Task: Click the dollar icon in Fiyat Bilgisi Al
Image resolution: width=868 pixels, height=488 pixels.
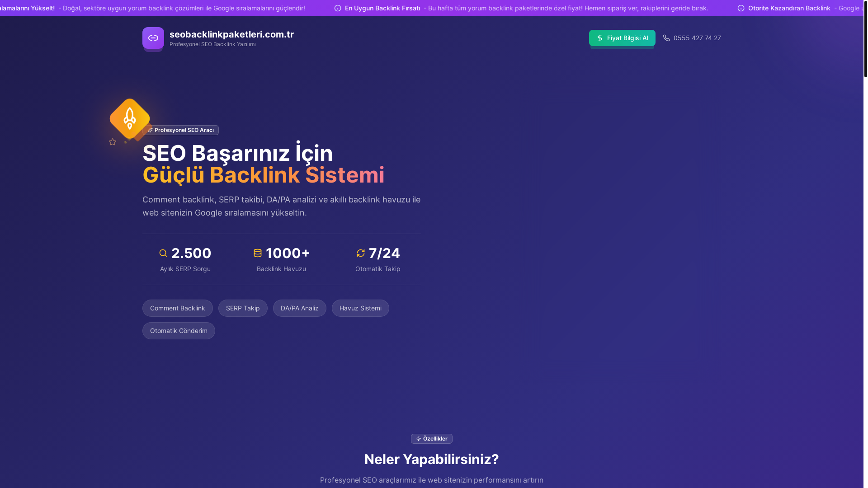Action: (x=600, y=38)
